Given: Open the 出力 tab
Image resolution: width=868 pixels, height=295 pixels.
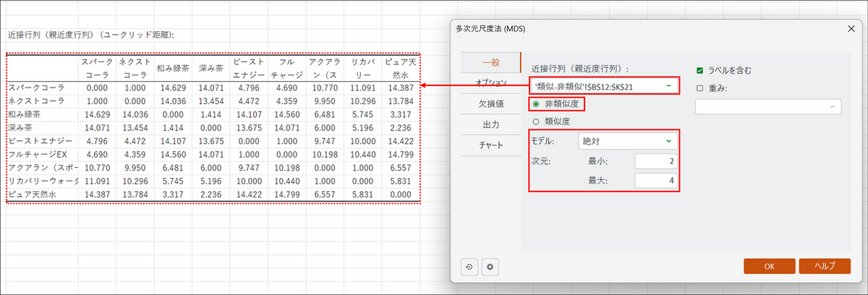Looking at the screenshot, I should pos(490,125).
